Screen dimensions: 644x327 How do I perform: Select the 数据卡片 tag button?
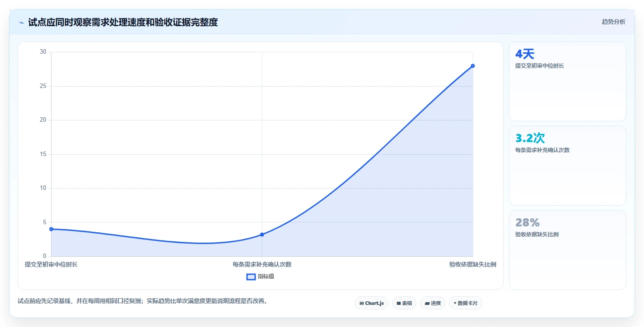(x=465, y=303)
